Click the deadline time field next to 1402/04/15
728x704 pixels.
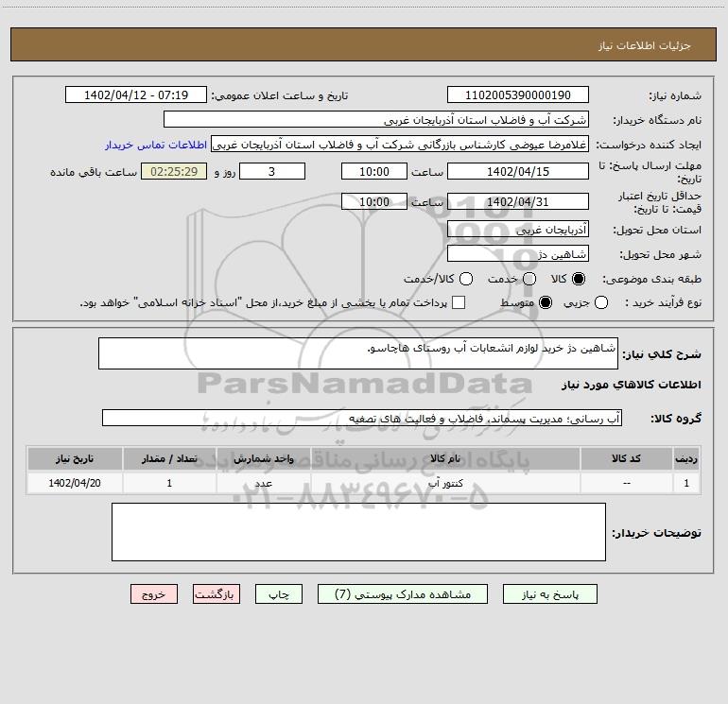[374, 171]
